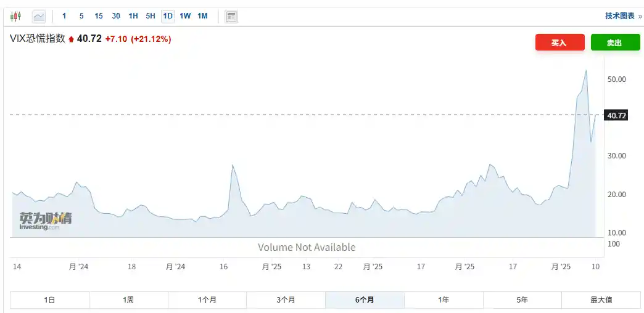Image resolution: width=644 pixels, height=313 pixels.
Task: Click the 40.72 current price label on axis
Action: [x=616, y=116]
